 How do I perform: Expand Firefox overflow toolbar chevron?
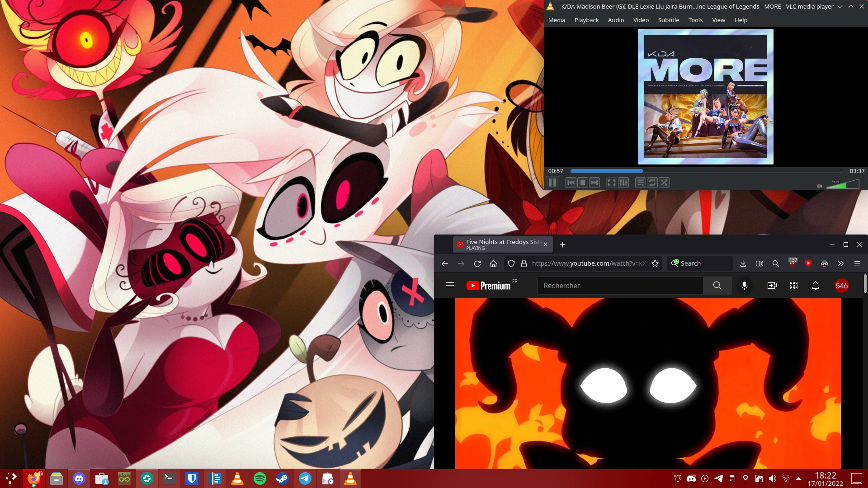pos(840,263)
